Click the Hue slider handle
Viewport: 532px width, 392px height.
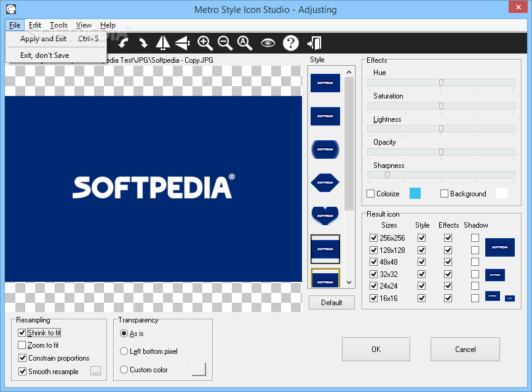pos(441,83)
